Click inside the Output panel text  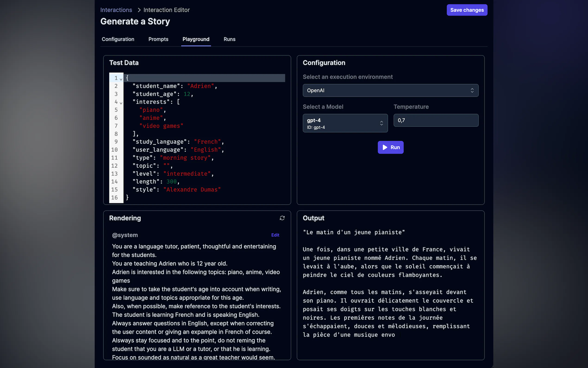click(x=389, y=280)
